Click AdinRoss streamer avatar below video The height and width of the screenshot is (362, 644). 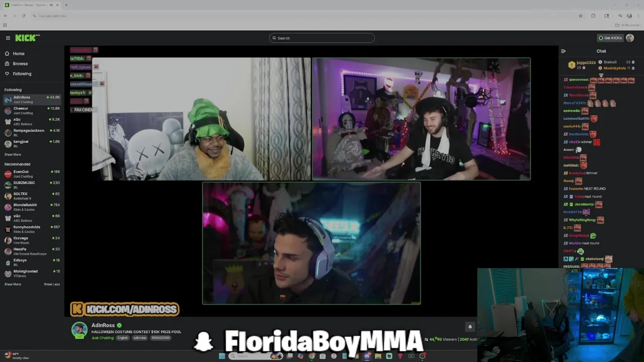pos(79,330)
